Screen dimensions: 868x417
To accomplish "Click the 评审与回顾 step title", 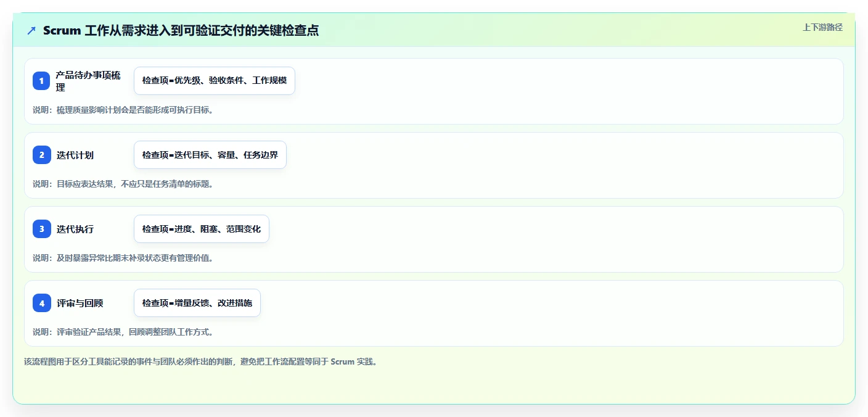I will (x=80, y=303).
